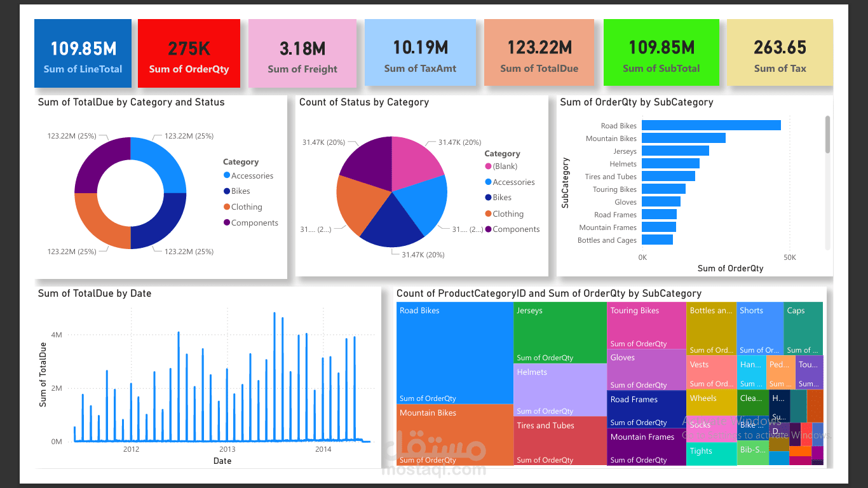Select the Mountain Frames bar in bar chart
Screen dimensions: 868x488
click(659, 227)
